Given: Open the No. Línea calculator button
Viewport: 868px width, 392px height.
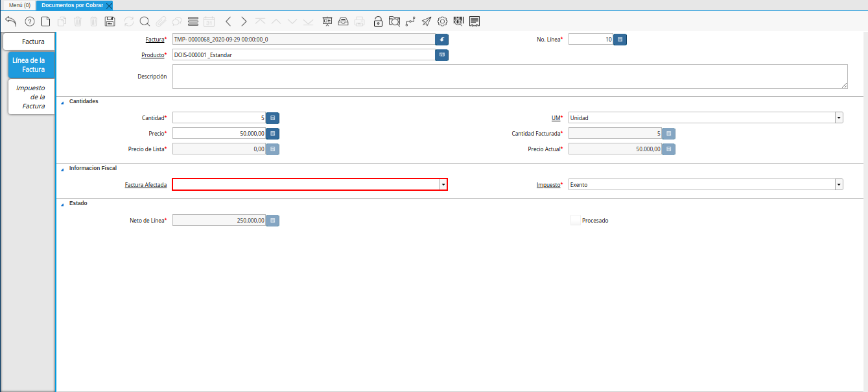Looking at the screenshot, I should [x=620, y=40].
